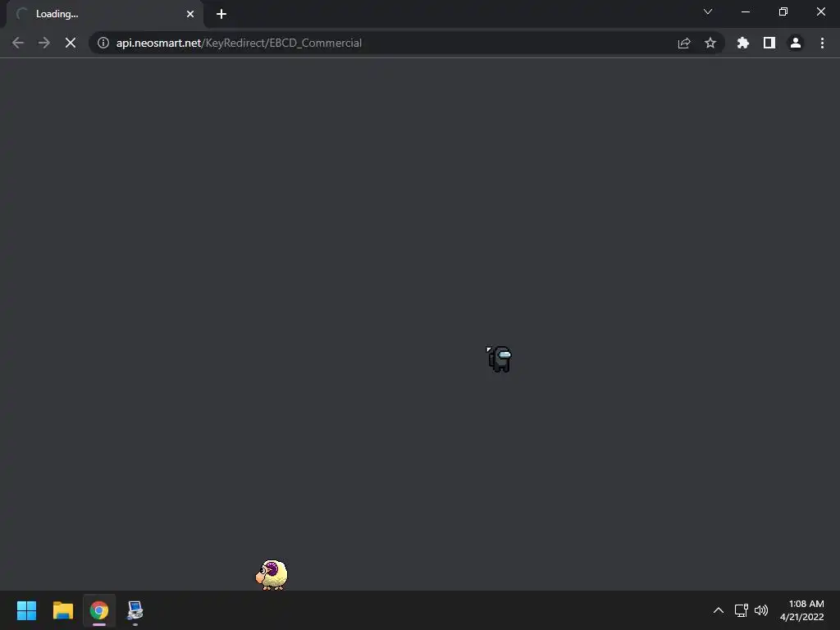Close the Loading tab
Image resolution: width=840 pixels, height=630 pixels.
point(190,14)
